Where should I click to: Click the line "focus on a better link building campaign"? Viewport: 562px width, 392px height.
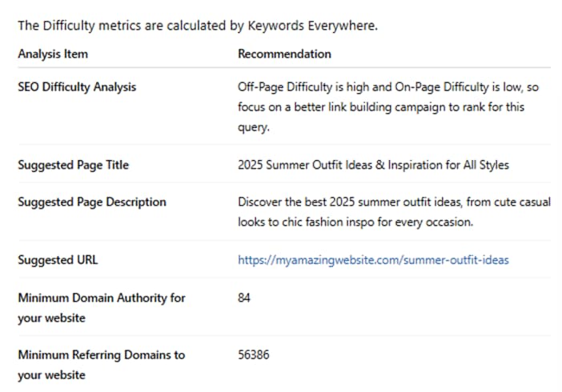click(x=381, y=107)
